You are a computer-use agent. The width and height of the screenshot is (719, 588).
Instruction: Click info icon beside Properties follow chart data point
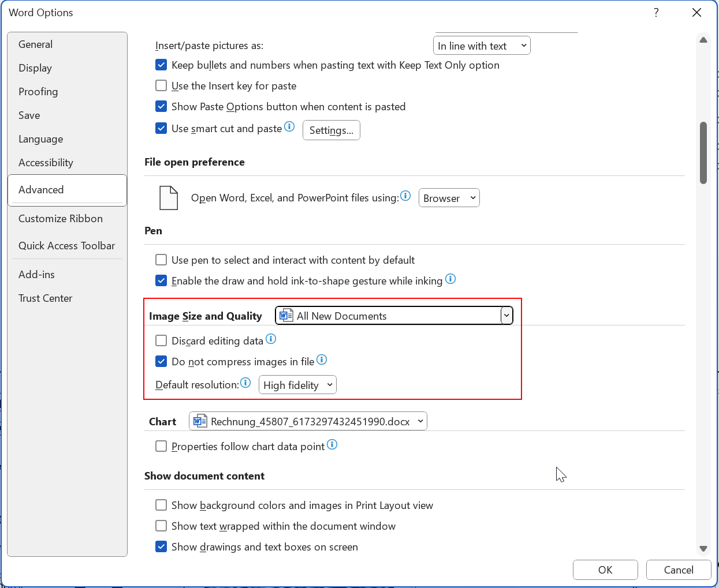coord(332,445)
